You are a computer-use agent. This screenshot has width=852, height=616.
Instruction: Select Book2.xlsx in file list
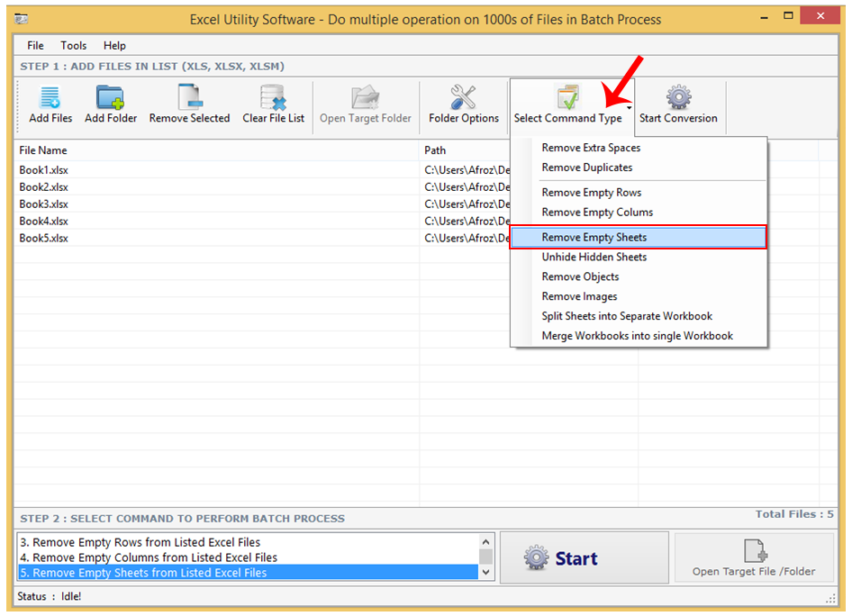tap(43, 186)
